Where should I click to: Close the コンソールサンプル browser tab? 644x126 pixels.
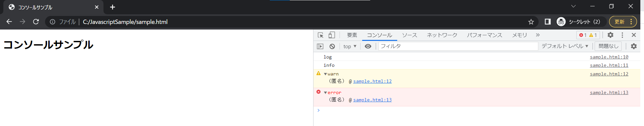point(97,7)
